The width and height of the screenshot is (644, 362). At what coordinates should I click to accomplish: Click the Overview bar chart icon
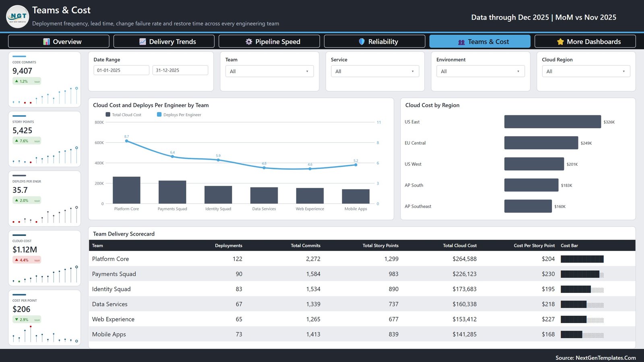click(x=47, y=41)
